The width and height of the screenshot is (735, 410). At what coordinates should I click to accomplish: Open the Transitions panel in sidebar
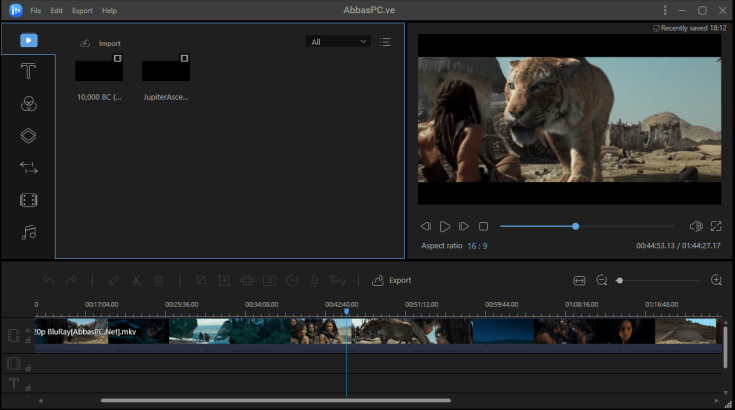coord(29,168)
